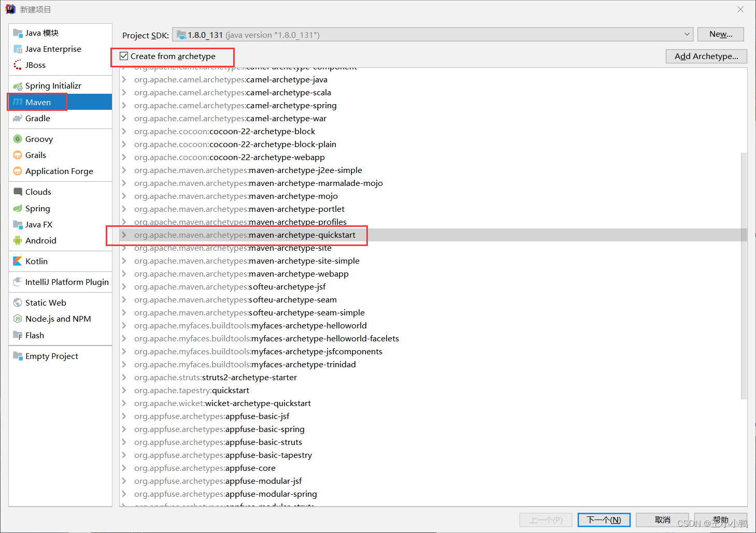Click the Node.js and NPM icon
The width and height of the screenshot is (756, 533).
tap(18, 319)
